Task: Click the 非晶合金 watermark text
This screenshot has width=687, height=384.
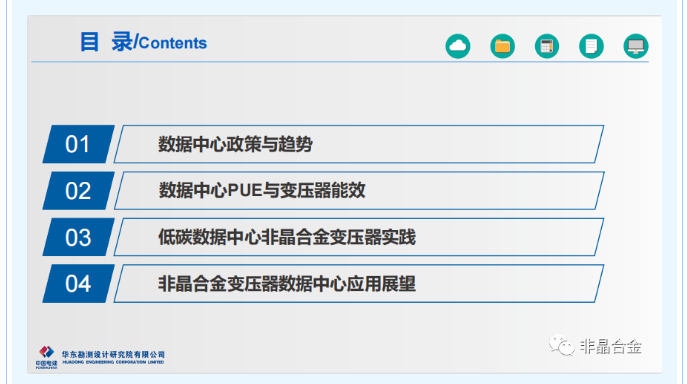Action: 611,347
